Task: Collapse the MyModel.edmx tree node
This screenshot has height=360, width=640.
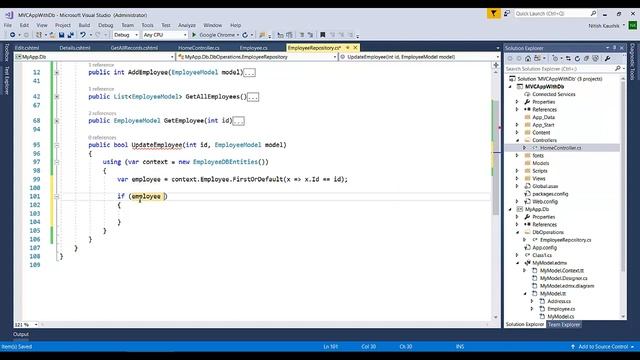Action: [x=518, y=263]
